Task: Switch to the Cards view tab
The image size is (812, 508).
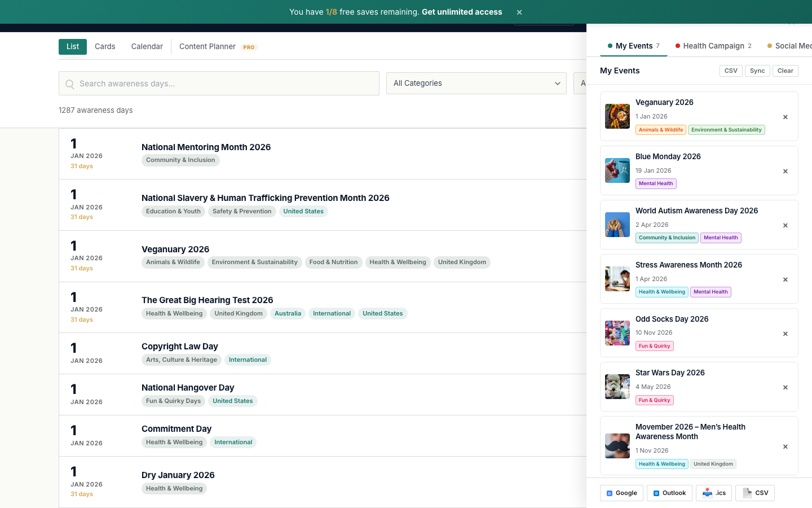Action: (105, 46)
